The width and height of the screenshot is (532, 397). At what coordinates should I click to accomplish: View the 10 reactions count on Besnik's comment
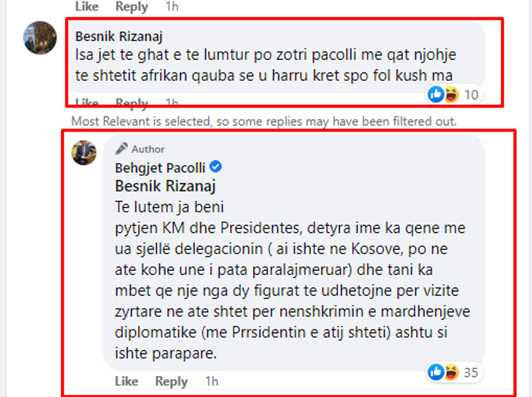click(x=470, y=94)
